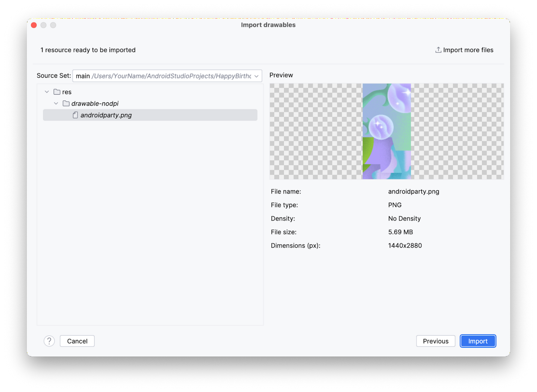The image size is (537, 392).
Task: Cancel the drawable import
Action: (77, 341)
